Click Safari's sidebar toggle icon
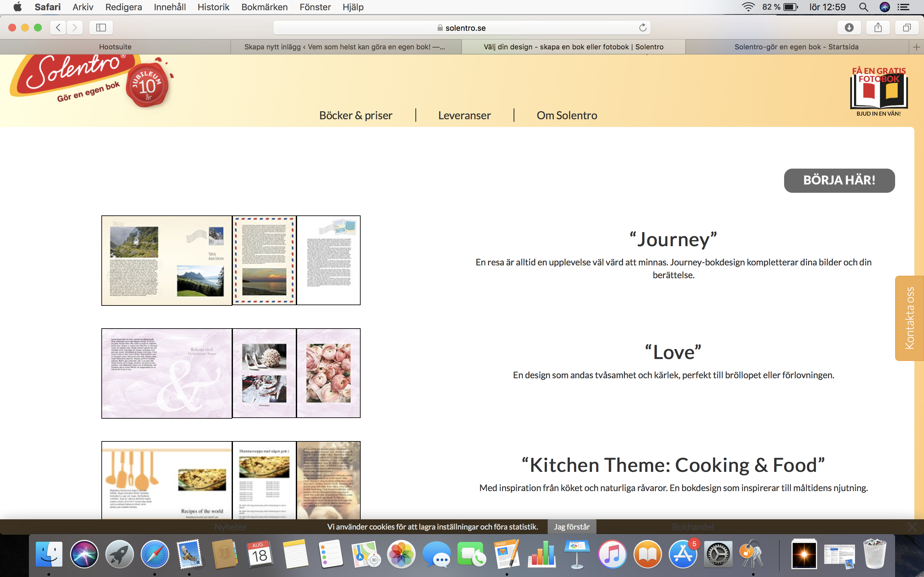Viewport: 924px width, 577px height. (101, 28)
